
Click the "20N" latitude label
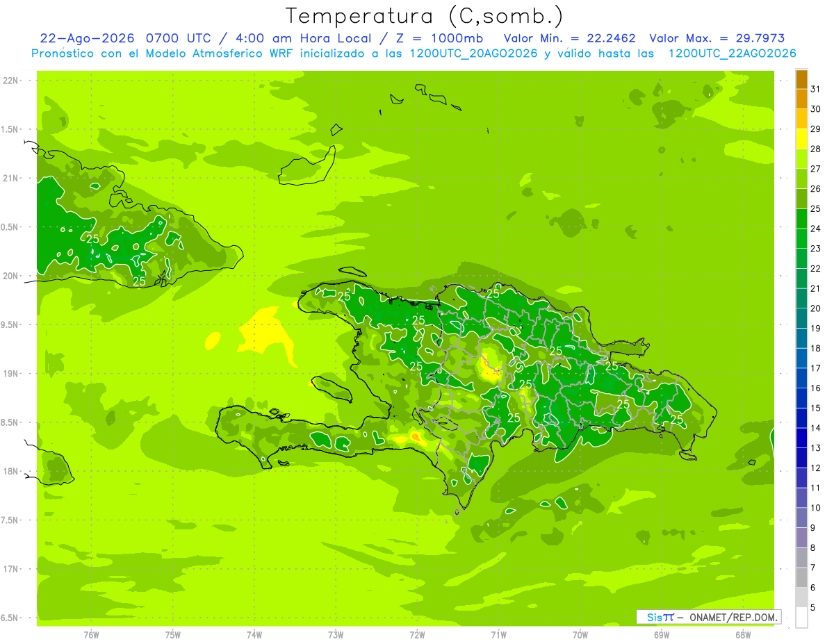click(10, 276)
